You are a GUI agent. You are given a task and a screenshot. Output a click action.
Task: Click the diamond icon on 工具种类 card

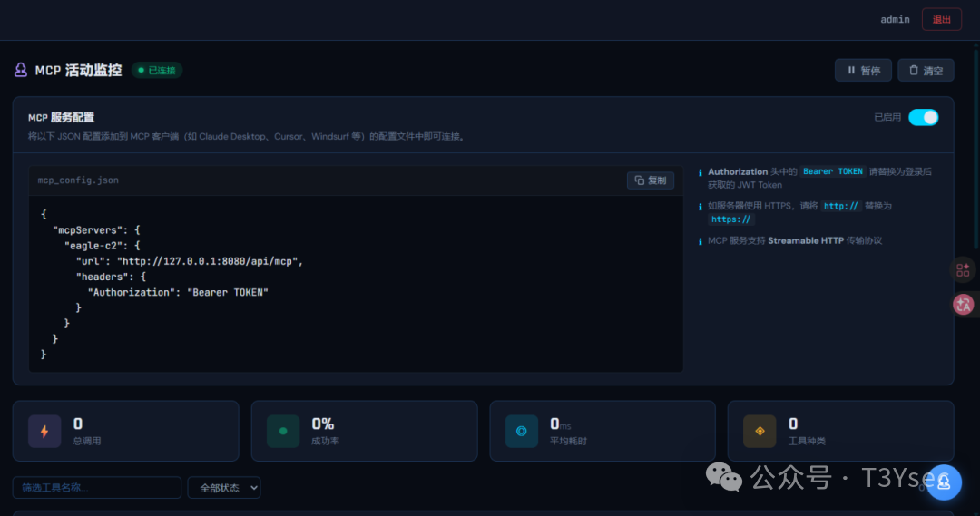(759, 431)
